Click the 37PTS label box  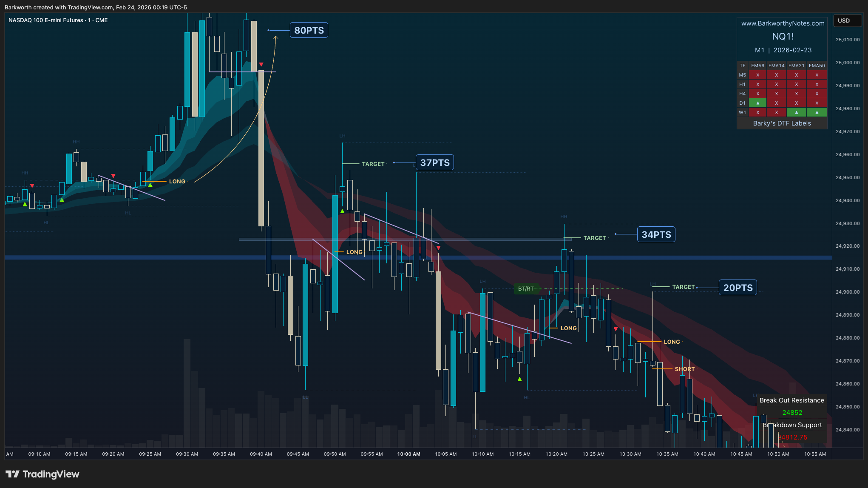click(434, 163)
